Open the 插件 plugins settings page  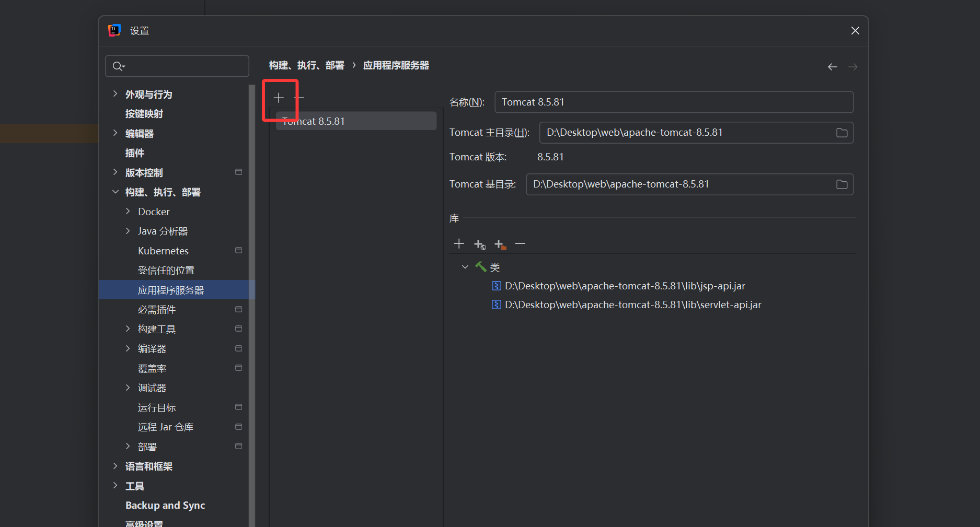pyautogui.click(x=135, y=153)
